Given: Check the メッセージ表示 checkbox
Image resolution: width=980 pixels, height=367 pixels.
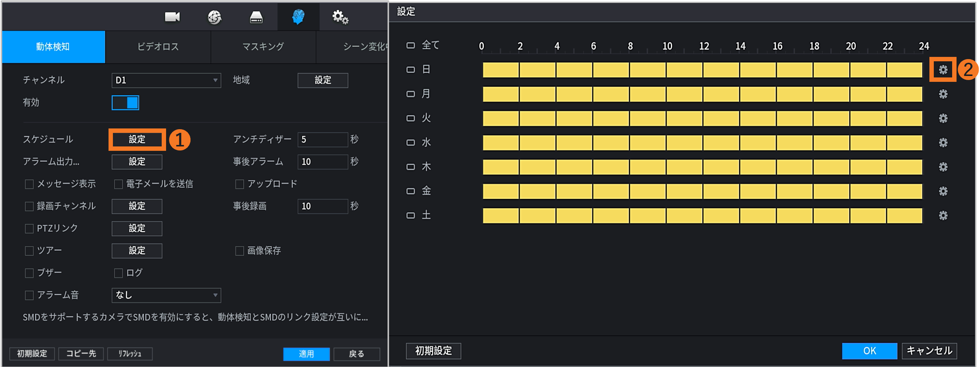Looking at the screenshot, I should [x=29, y=184].
